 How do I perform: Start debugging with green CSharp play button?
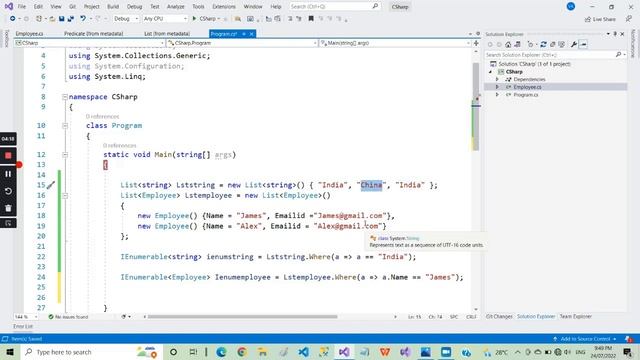point(206,19)
